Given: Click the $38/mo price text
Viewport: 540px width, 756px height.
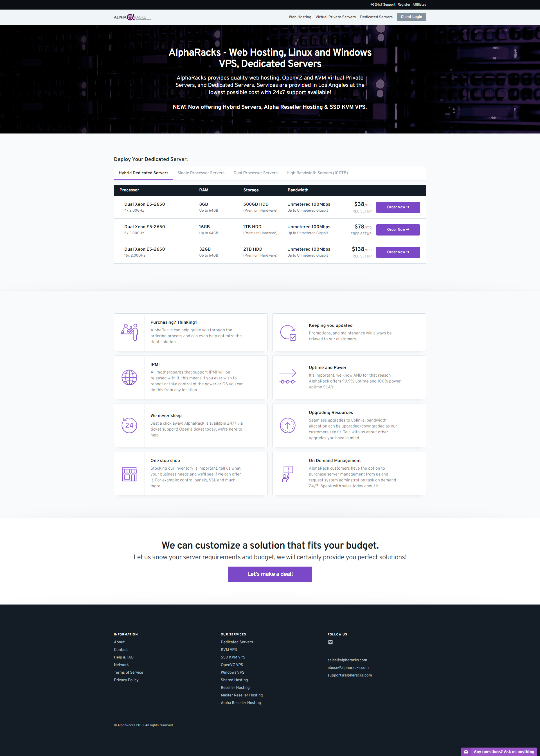Looking at the screenshot, I should click(363, 204).
